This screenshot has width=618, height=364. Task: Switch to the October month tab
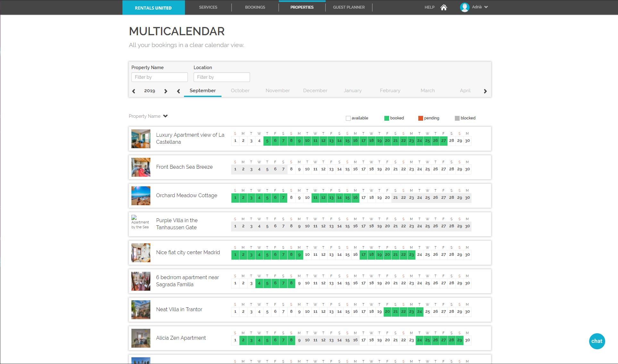coord(240,91)
